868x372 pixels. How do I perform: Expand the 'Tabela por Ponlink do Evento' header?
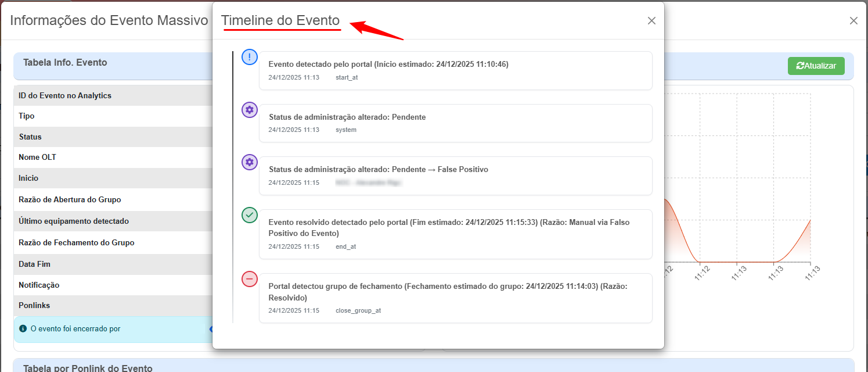pos(88,368)
